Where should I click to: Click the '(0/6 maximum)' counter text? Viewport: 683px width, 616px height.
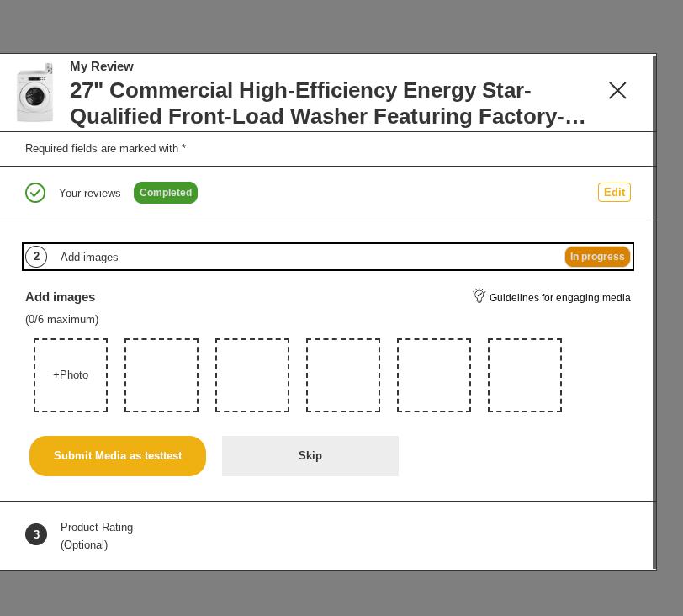(x=62, y=319)
